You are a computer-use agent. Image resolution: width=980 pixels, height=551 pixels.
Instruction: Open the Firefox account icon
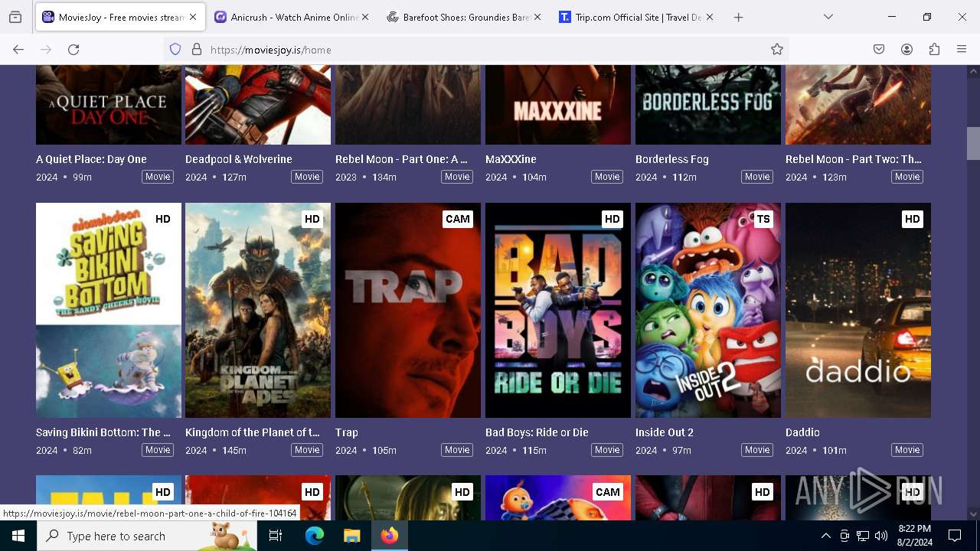click(x=906, y=49)
